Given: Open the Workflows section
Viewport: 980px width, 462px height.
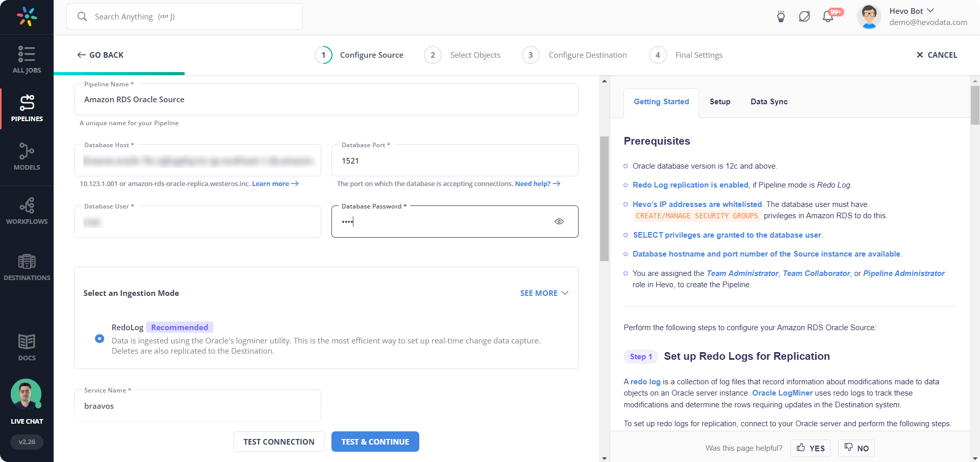Looking at the screenshot, I should click(27, 210).
